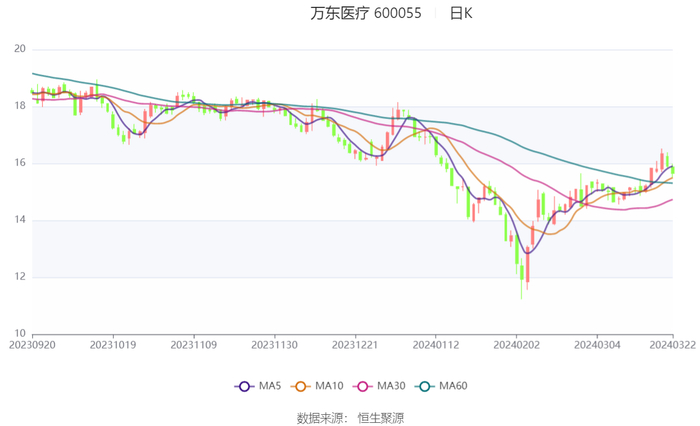
Task: Click x-axis date label 20231221
Action: tap(355, 345)
